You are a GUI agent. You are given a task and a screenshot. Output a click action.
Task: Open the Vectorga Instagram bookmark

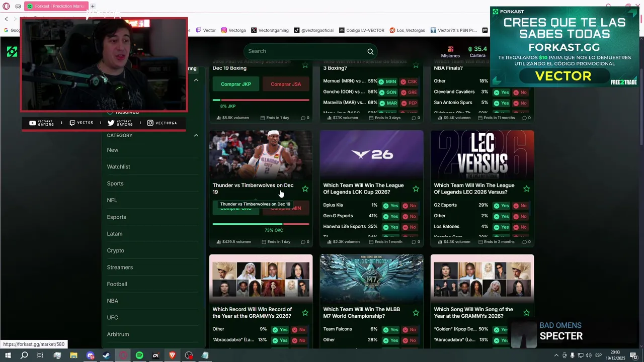(x=233, y=30)
